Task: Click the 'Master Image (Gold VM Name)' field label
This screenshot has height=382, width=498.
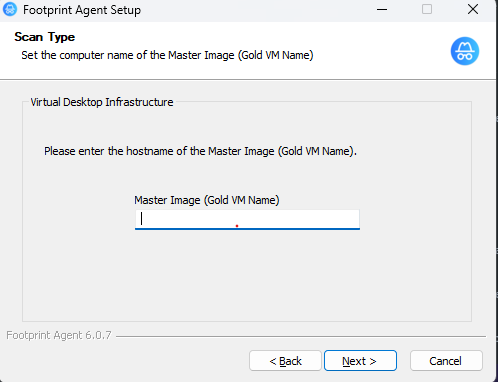Action: [207, 200]
